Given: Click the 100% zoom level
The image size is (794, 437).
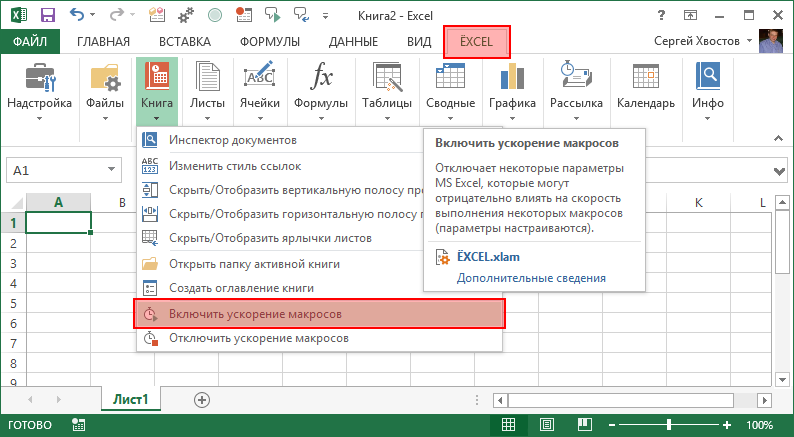Looking at the screenshot, I should pyautogui.click(x=759, y=425).
